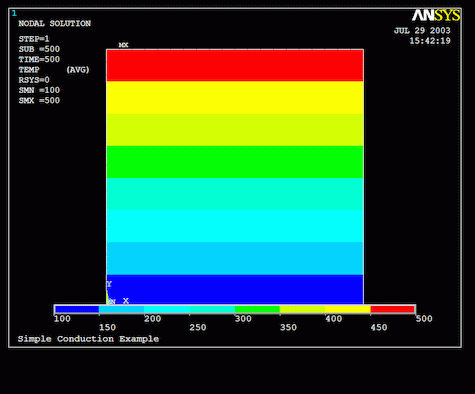Image resolution: width=475 pixels, height=394 pixels.
Task: Select the yellow legend swatch near 400
Action: [348, 309]
